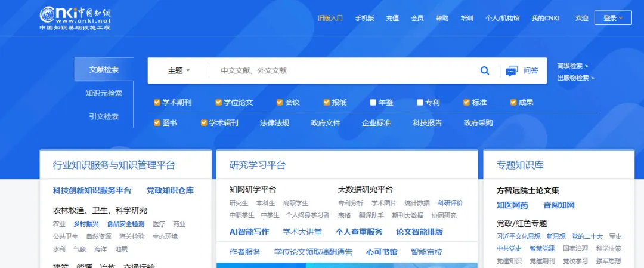Uncheck the 学位论文 checkbox
The width and height of the screenshot is (644, 268).
pos(218,102)
